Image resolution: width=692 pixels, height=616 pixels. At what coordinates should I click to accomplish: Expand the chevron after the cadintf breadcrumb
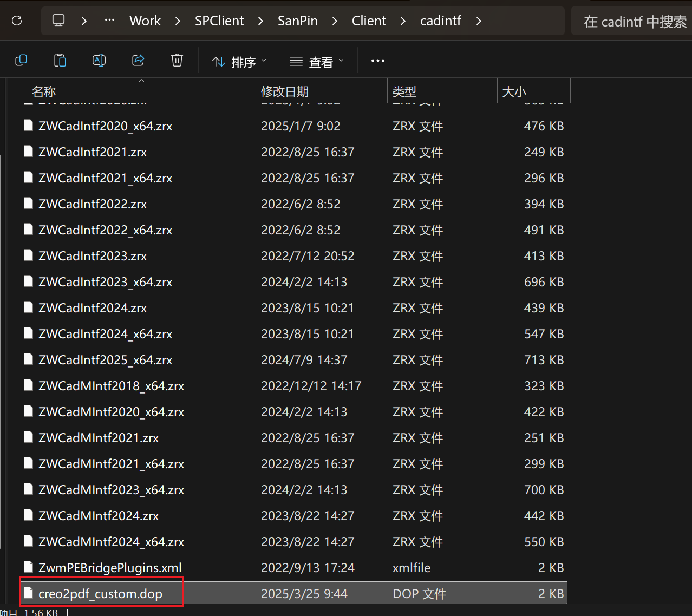click(479, 21)
